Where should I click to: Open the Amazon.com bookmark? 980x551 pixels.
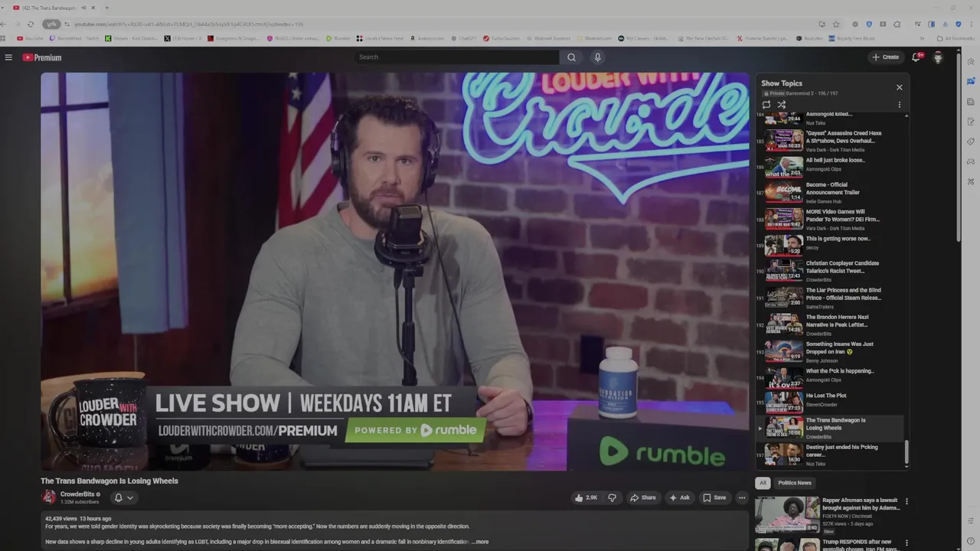coord(426,38)
